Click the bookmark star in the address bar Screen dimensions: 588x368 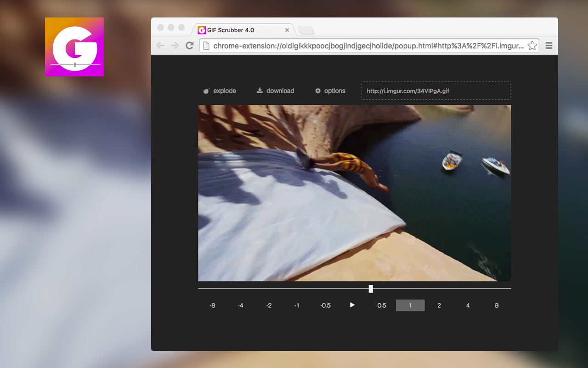click(532, 46)
